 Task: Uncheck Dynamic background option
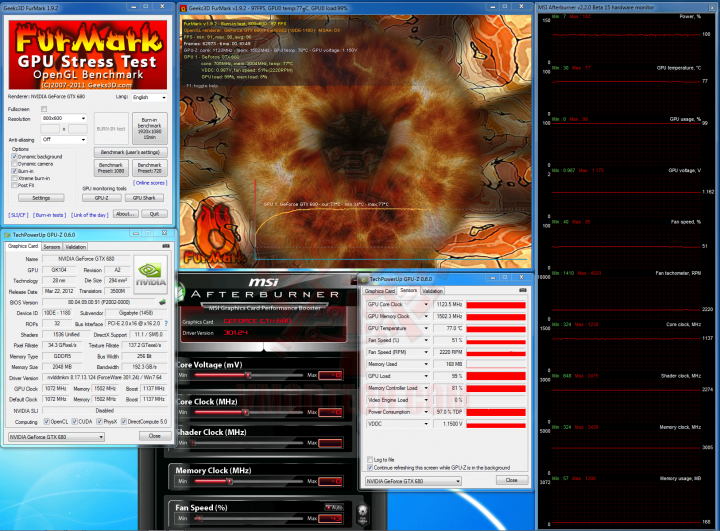coord(14,157)
